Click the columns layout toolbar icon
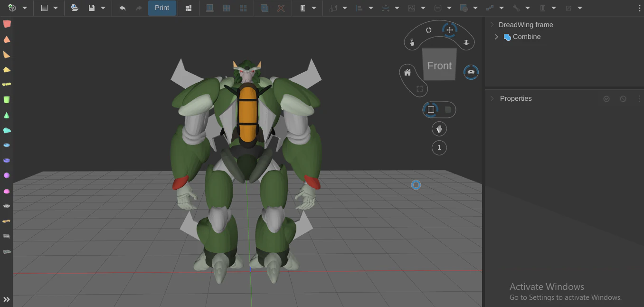 tap(303, 8)
